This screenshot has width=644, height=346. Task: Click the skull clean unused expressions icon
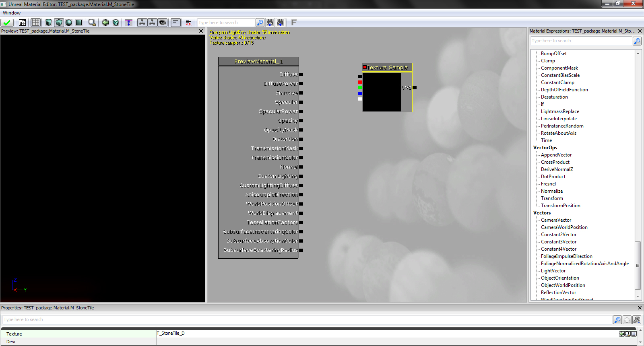(116, 23)
